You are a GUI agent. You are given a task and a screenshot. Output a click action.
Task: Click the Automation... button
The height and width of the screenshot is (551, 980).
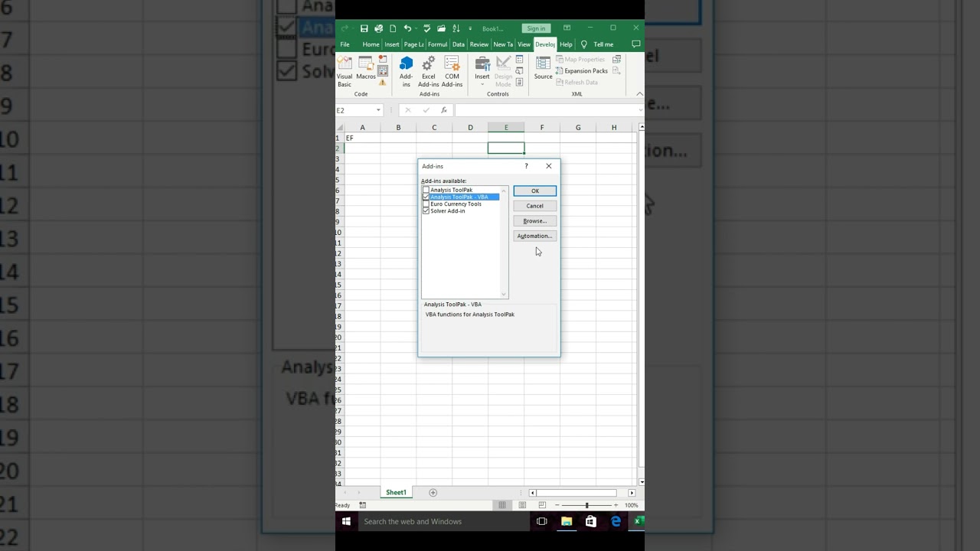[535, 236]
